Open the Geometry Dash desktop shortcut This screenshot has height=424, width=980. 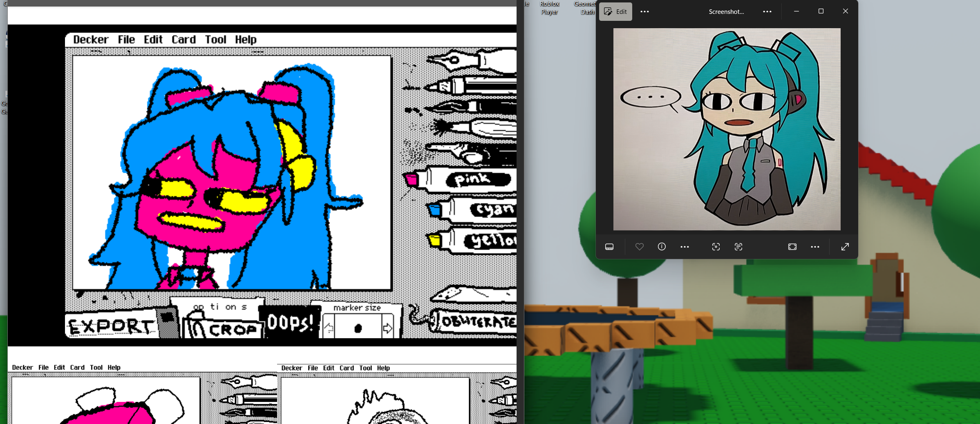click(x=584, y=8)
